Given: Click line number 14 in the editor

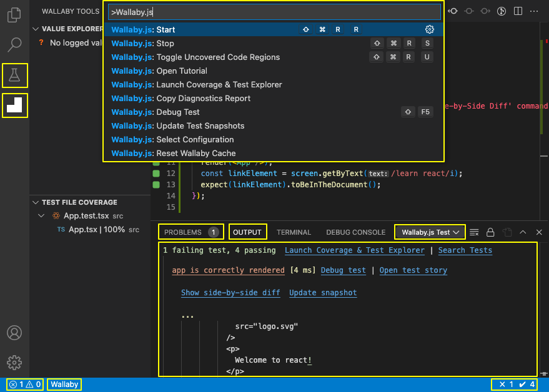Looking at the screenshot, I should [171, 195].
